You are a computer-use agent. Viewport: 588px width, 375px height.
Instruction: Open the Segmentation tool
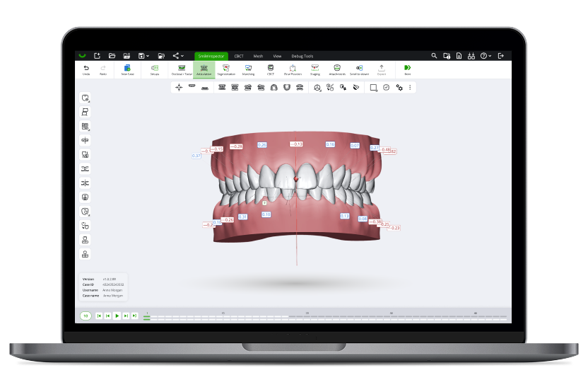coord(226,69)
